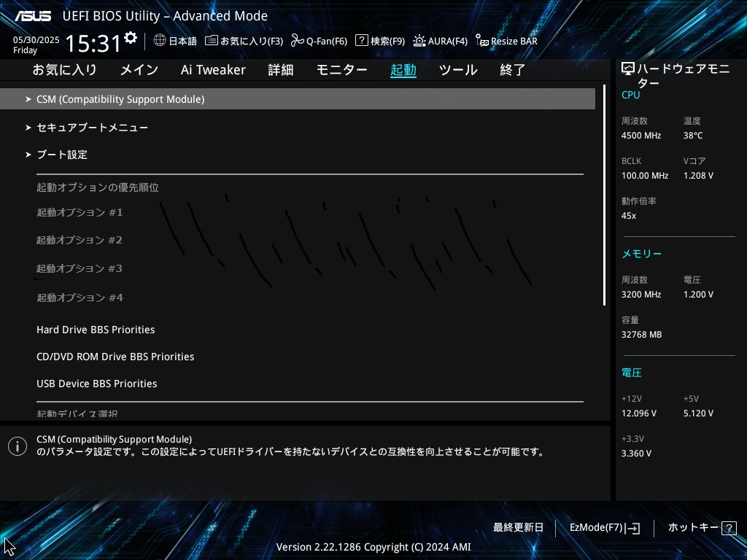Click the +12V value 12.096 V

[x=639, y=413]
